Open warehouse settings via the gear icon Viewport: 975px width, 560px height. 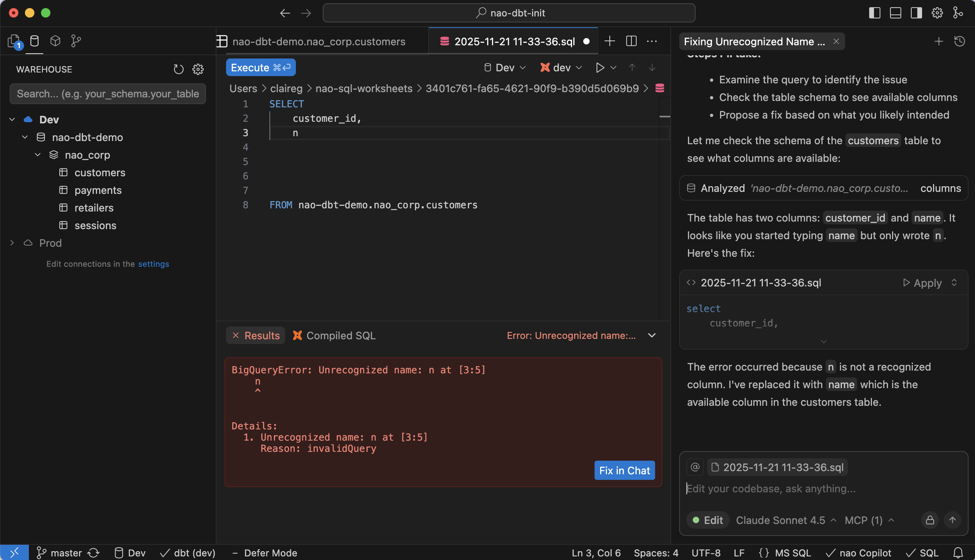point(198,69)
